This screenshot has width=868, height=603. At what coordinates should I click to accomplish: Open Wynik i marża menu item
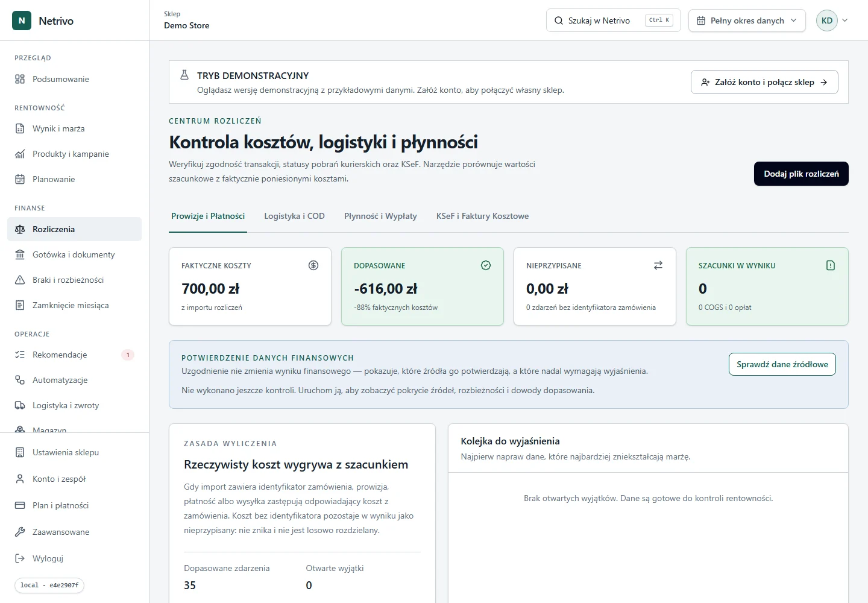pos(74,128)
